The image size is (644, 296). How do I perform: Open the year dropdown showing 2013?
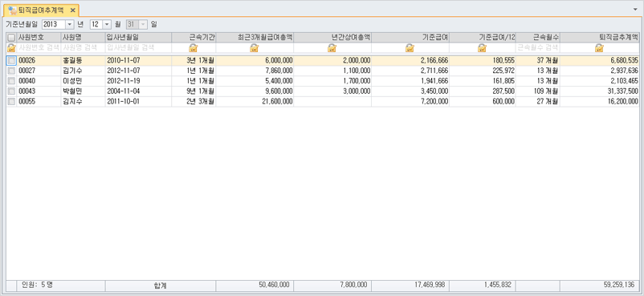tap(69, 25)
